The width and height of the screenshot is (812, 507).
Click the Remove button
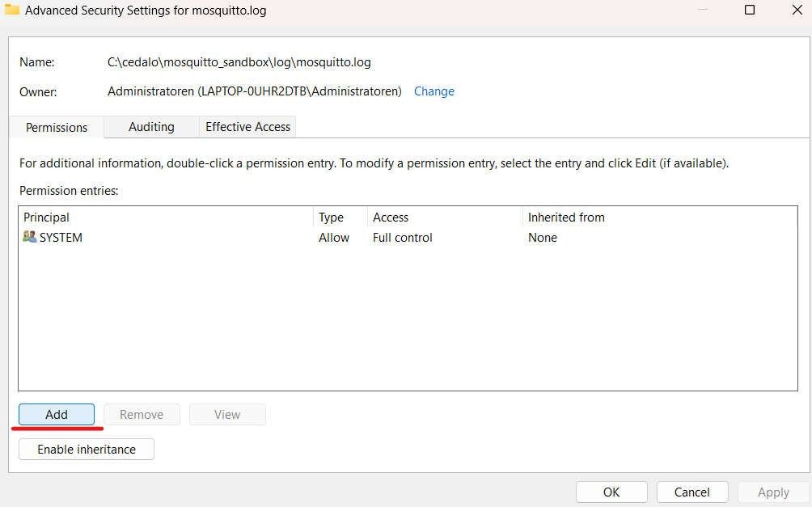click(142, 414)
